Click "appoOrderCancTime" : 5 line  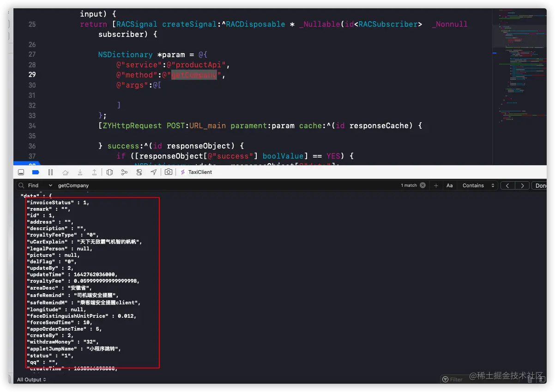(64, 329)
